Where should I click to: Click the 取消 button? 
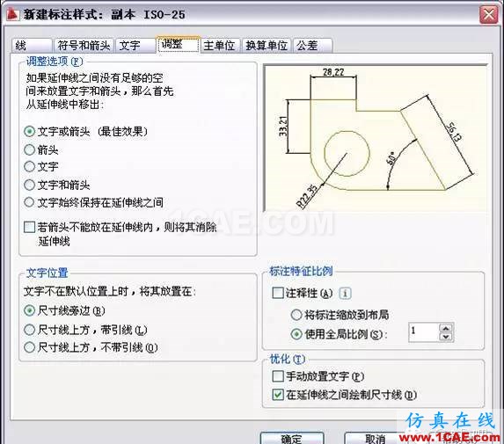point(375,438)
